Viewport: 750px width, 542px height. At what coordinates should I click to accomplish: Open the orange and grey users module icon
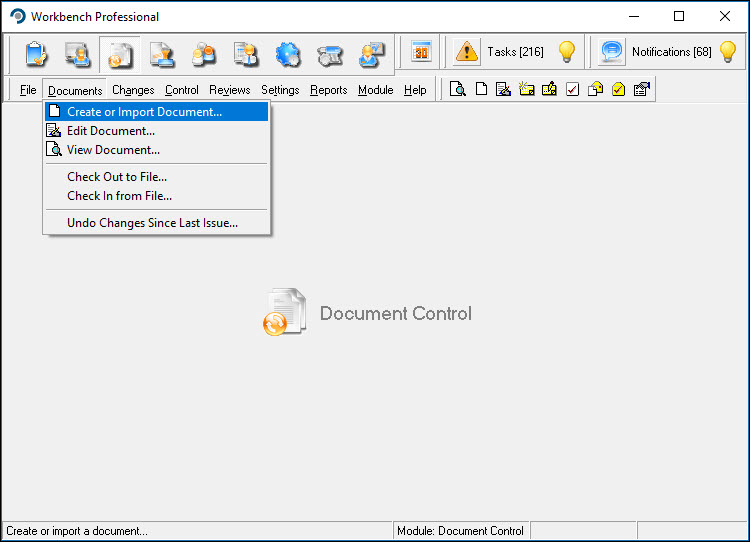[204, 54]
